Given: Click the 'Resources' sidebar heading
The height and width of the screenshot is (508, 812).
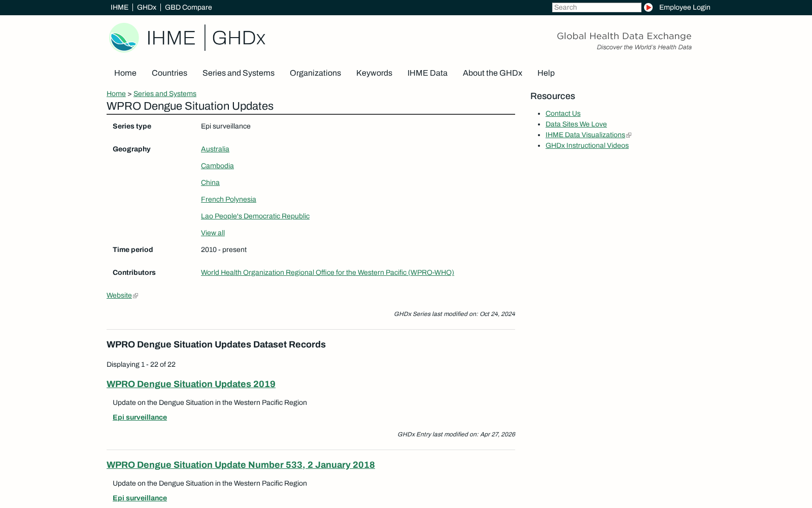Looking at the screenshot, I should pyautogui.click(x=553, y=97).
